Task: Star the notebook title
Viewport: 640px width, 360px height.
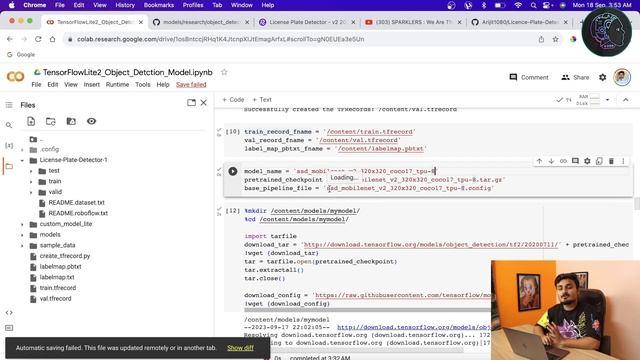Action: [x=224, y=72]
